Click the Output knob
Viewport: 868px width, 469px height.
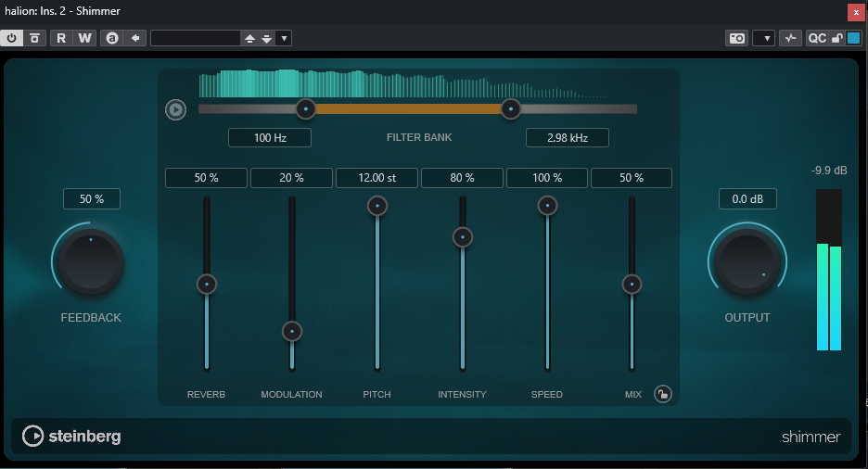[x=747, y=262]
